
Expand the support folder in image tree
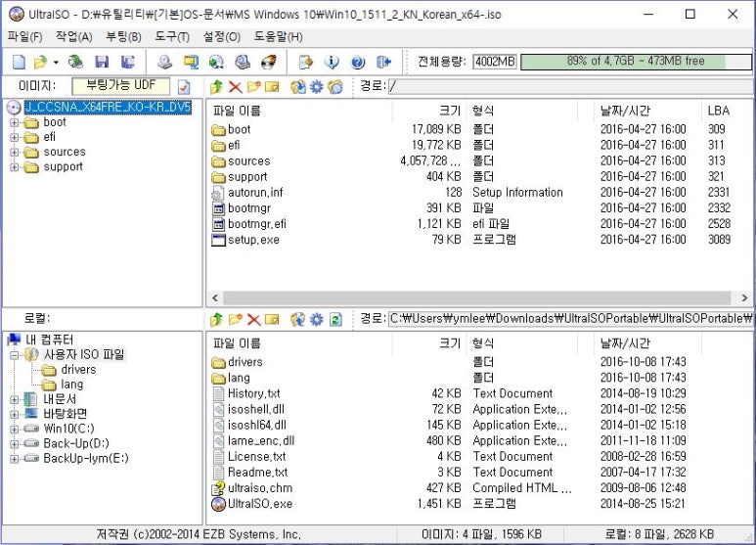pyautogui.click(x=15, y=167)
